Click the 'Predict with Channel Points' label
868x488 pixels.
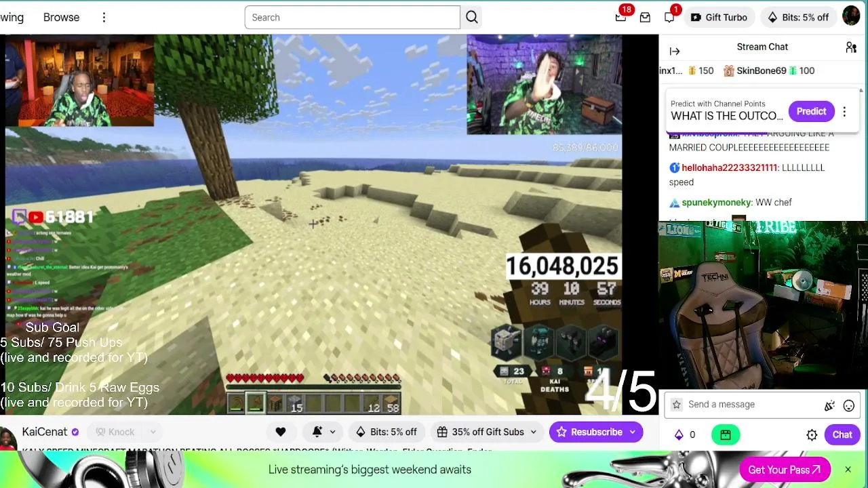(x=718, y=104)
